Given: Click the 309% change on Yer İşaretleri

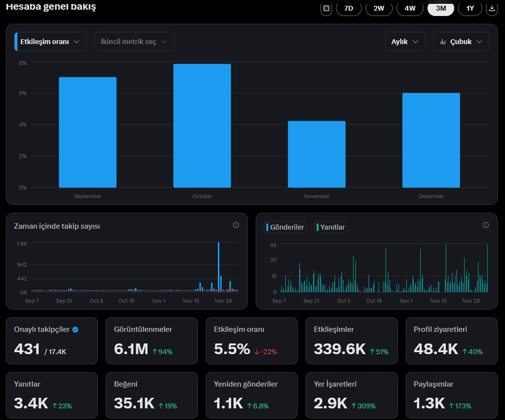Looking at the screenshot, I should 363,406.
